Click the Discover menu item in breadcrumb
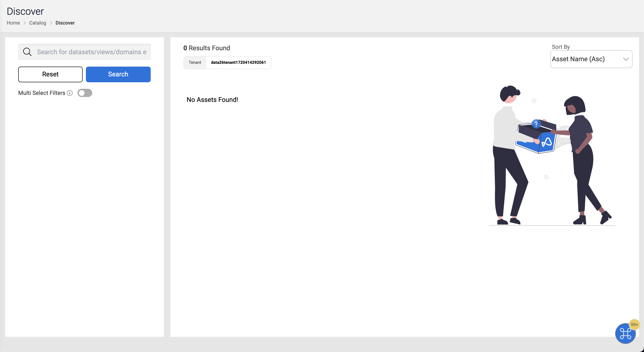The width and height of the screenshot is (644, 352). point(65,22)
